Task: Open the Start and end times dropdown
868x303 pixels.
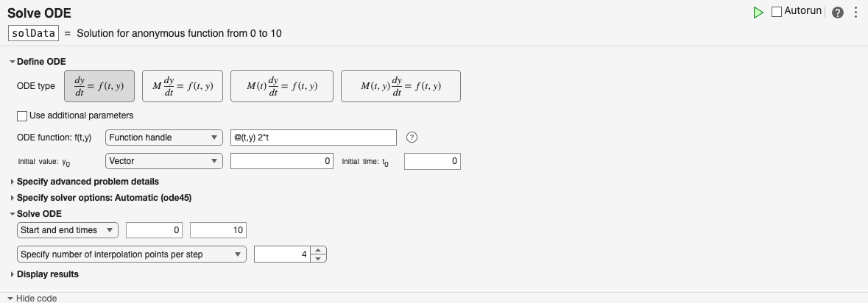Action: (68, 230)
